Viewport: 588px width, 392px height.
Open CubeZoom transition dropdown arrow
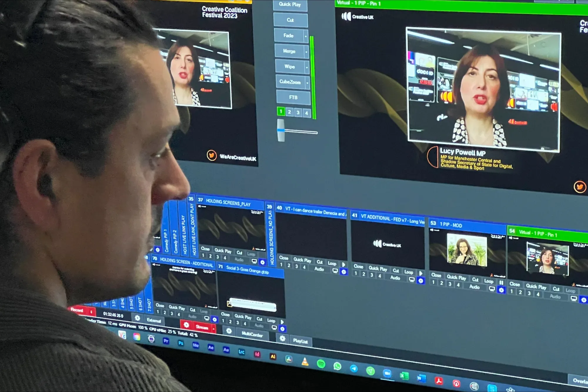click(x=308, y=83)
